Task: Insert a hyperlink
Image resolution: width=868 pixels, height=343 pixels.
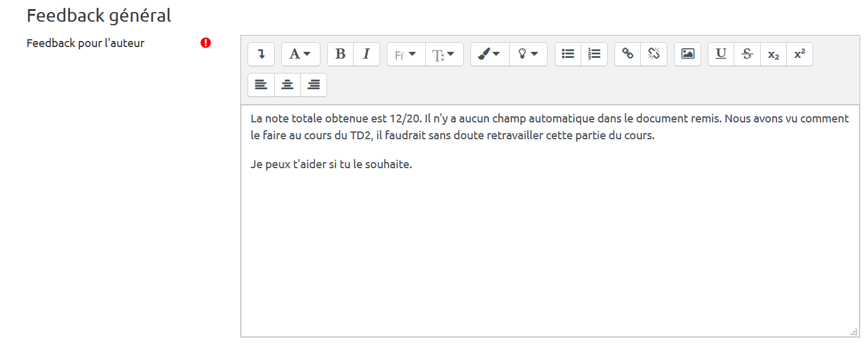Action: tap(628, 54)
